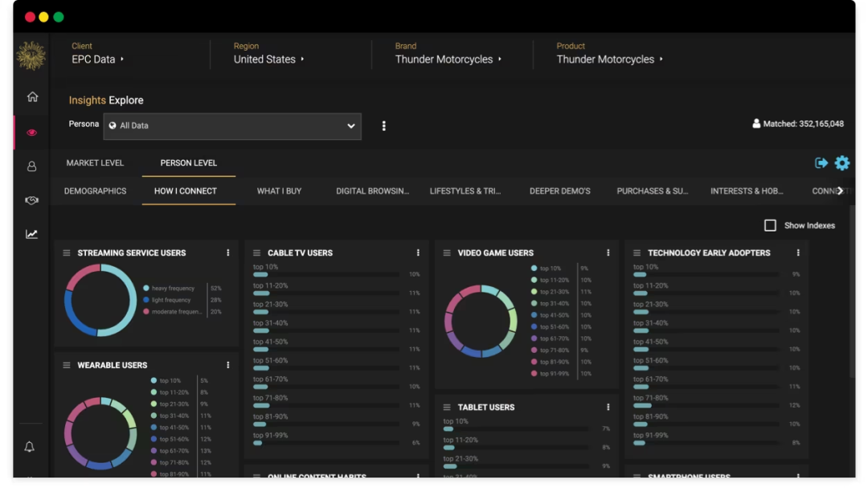The image size is (868, 488).
Task: Switch to the What I Buy tab
Action: click(x=279, y=191)
